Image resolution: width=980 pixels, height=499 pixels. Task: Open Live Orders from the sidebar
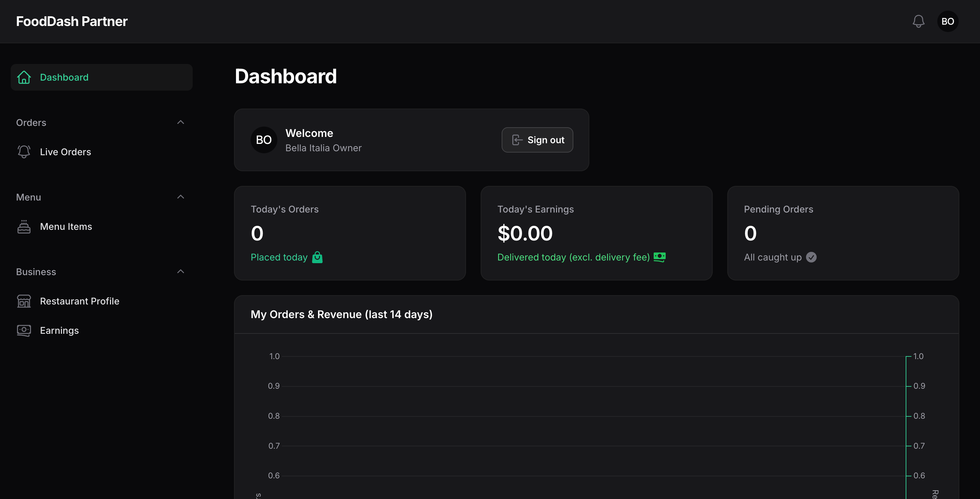coord(102,152)
